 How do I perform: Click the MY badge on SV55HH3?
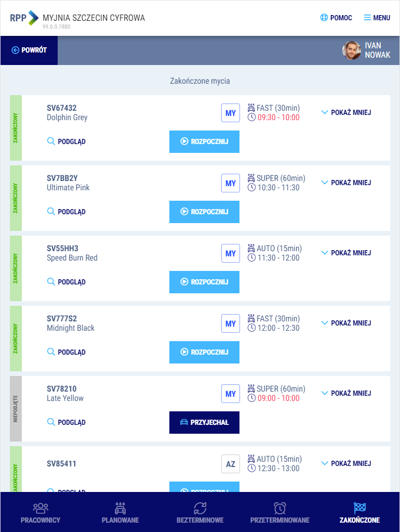pyautogui.click(x=231, y=254)
